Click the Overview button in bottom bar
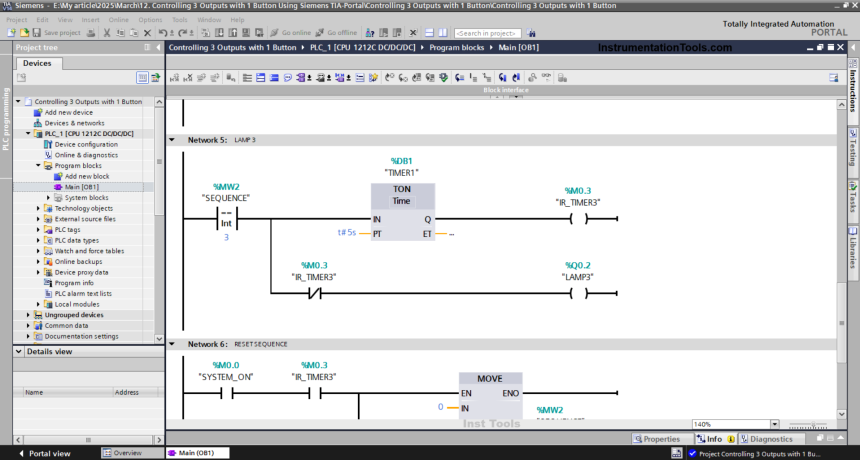 pos(127,453)
